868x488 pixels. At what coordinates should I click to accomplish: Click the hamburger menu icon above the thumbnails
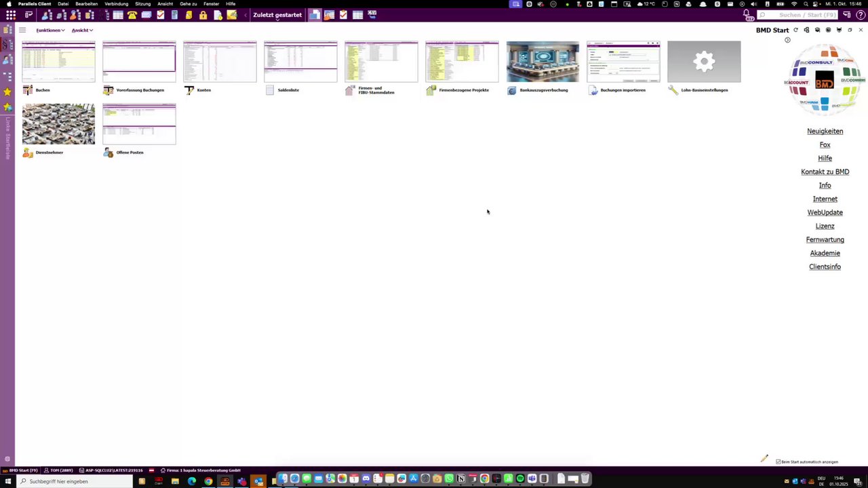coord(22,30)
